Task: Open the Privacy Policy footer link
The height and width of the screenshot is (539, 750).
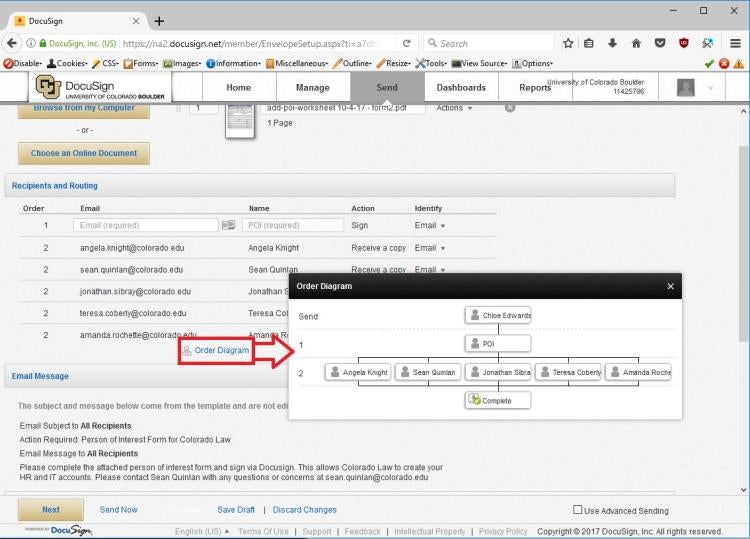Action: pyautogui.click(x=503, y=531)
